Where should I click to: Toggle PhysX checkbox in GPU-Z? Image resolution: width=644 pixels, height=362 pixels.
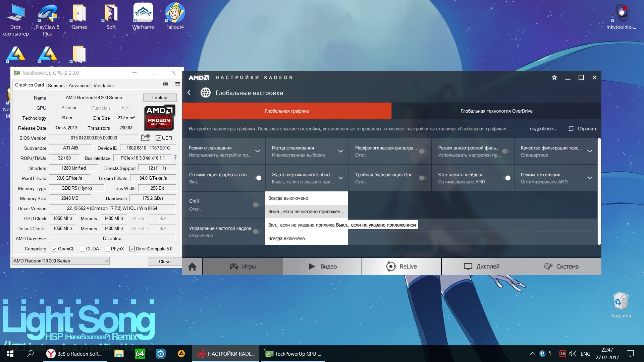pyautogui.click(x=107, y=249)
